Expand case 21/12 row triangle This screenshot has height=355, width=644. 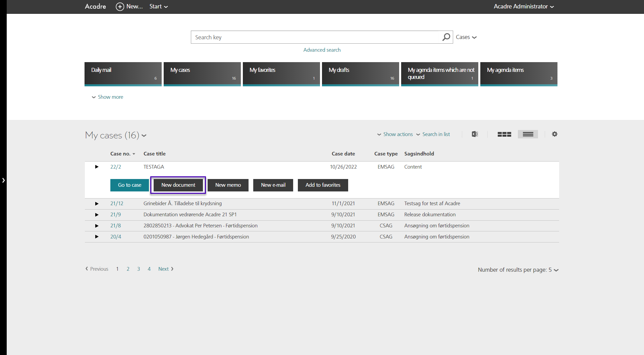pos(97,204)
